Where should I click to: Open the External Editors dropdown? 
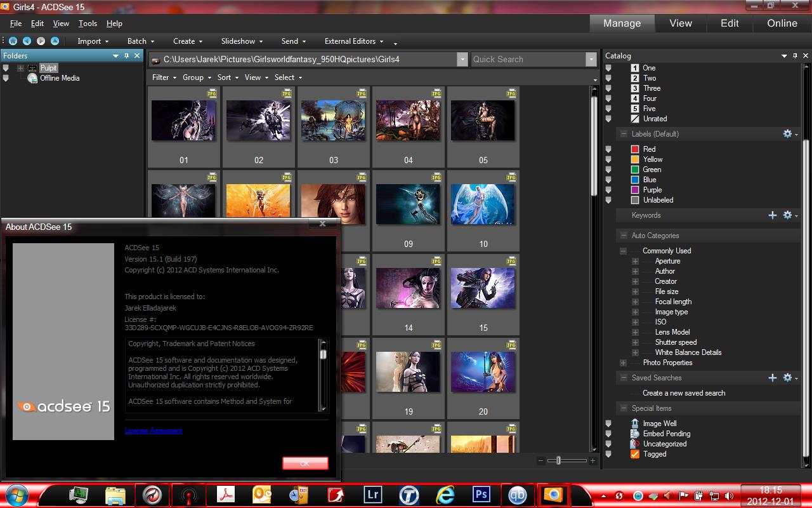click(x=354, y=41)
